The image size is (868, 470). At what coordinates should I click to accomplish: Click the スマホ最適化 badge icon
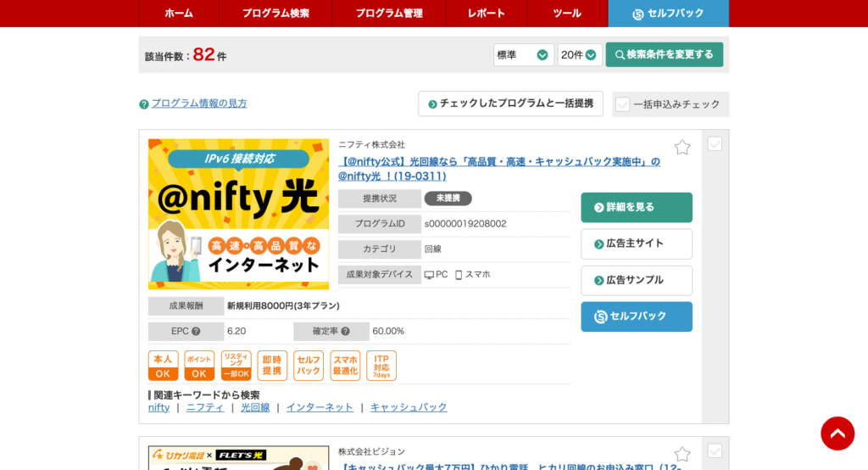click(346, 366)
